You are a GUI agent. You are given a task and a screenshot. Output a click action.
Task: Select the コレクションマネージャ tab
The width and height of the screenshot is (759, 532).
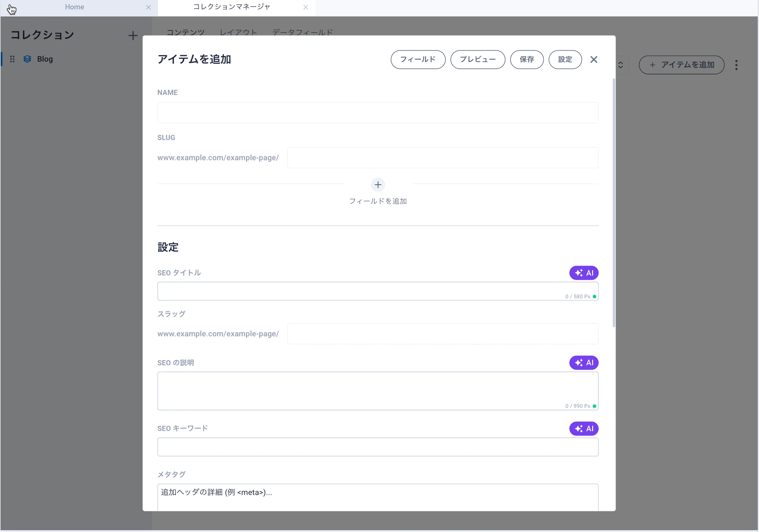tap(232, 7)
